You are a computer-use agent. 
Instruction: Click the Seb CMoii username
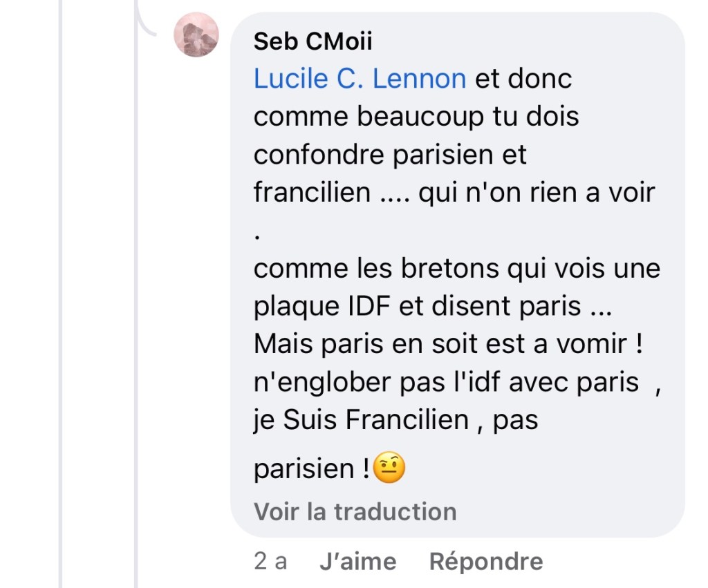(x=313, y=41)
